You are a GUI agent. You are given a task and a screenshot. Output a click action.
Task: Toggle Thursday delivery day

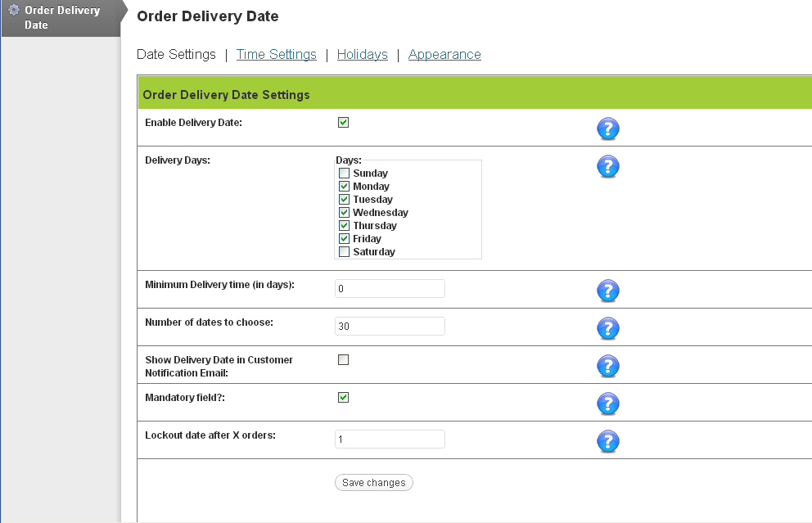(x=344, y=225)
